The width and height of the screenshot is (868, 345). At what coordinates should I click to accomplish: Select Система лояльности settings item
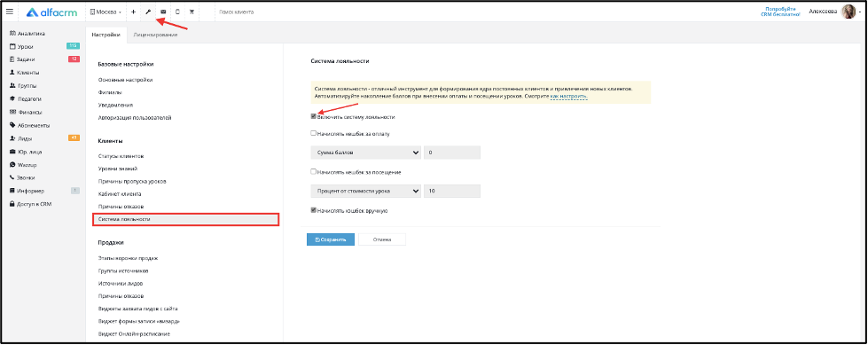(185, 219)
